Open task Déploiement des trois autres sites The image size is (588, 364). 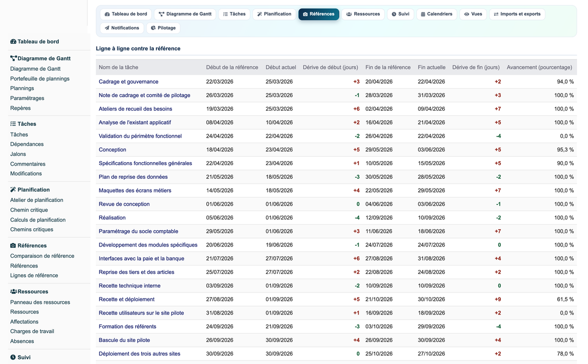click(140, 354)
